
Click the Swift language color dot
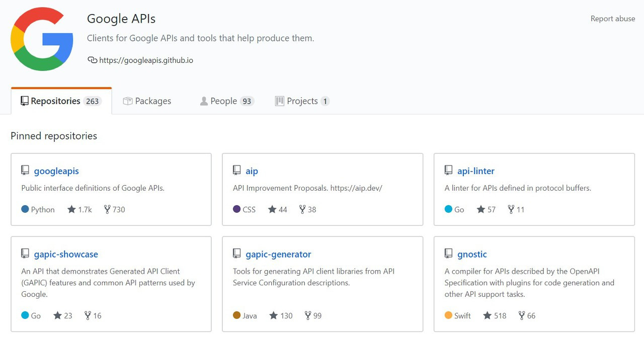(448, 315)
